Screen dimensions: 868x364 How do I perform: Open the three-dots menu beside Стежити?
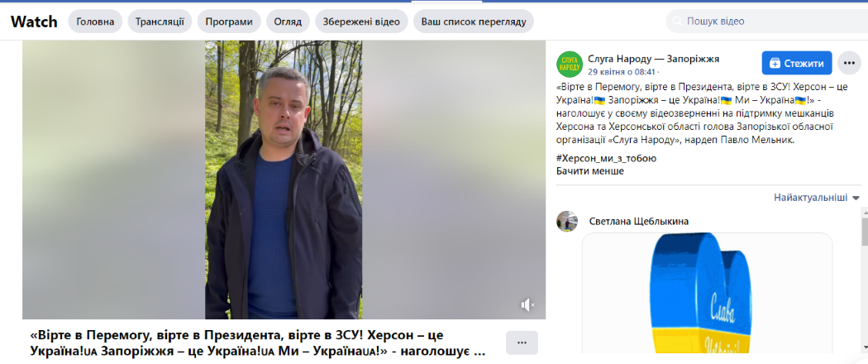(849, 63)
